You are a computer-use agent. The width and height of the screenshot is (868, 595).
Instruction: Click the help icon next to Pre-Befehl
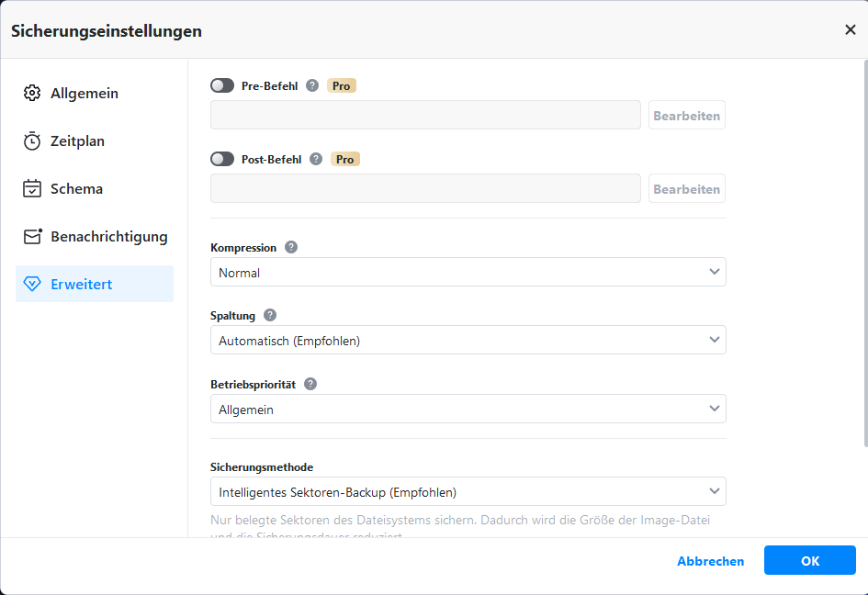[x=312, y=85]
